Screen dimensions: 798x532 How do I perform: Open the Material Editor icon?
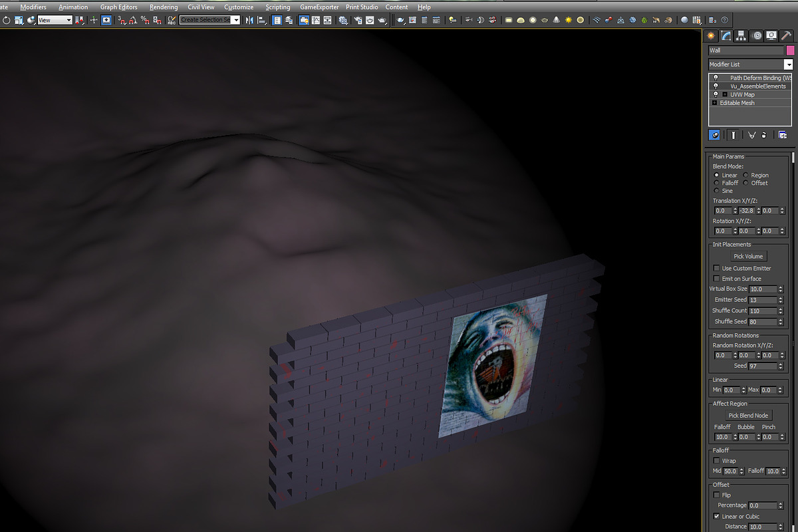click(343, 20)
